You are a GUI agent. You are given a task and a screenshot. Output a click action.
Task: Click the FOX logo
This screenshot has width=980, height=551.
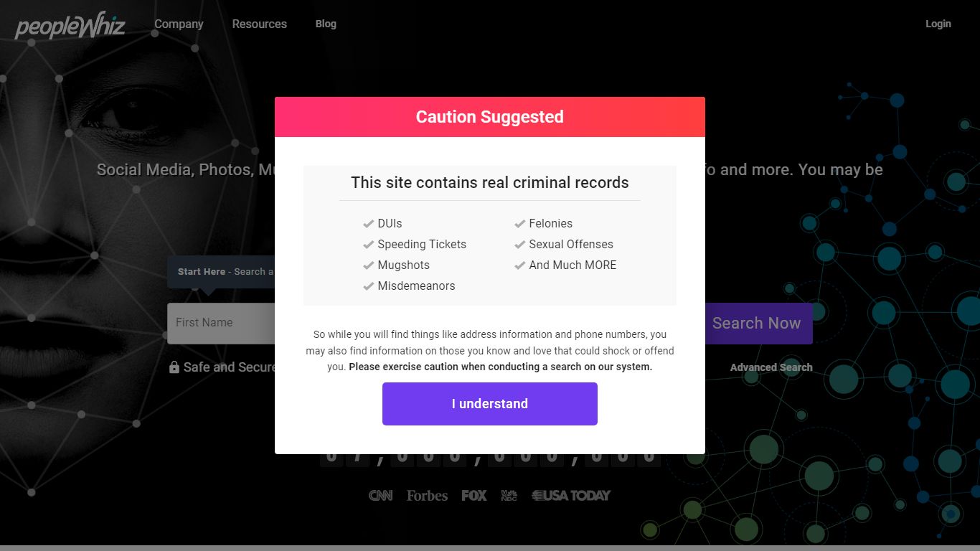[x=474, y=495]
